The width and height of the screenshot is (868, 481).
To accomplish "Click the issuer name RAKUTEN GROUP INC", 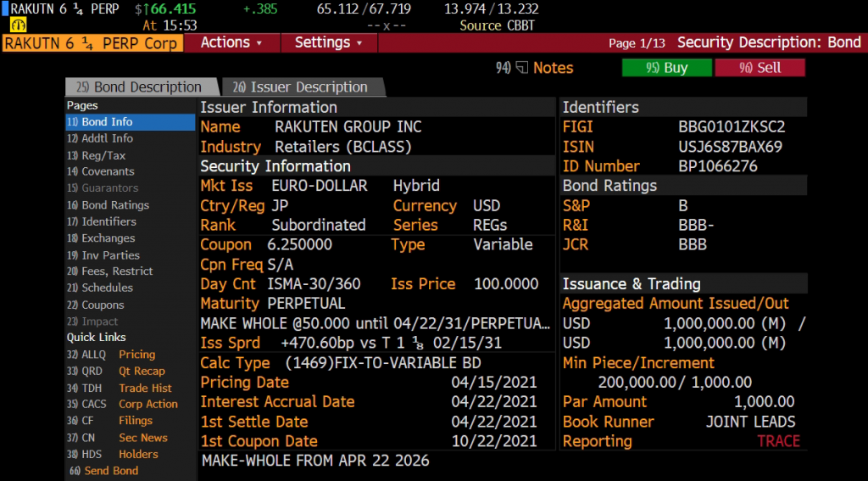I will click(348, 127).
